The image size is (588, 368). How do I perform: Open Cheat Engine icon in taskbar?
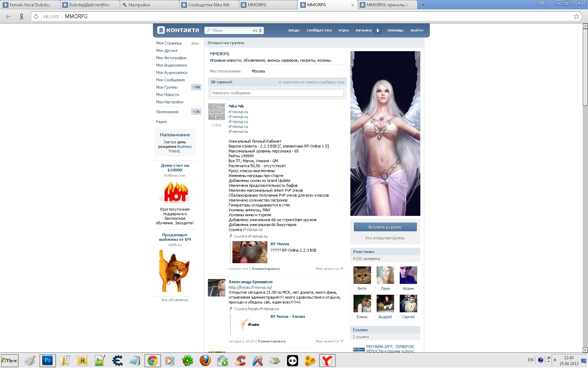pyautogui.click(x=117, y=360)
